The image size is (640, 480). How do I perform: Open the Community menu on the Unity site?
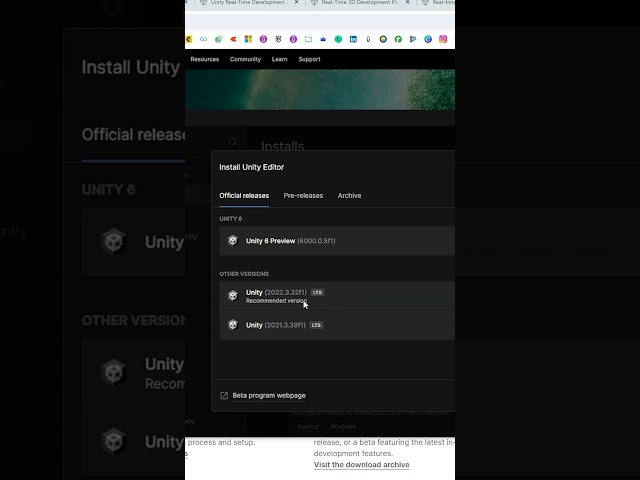click(x=245, y=59)
